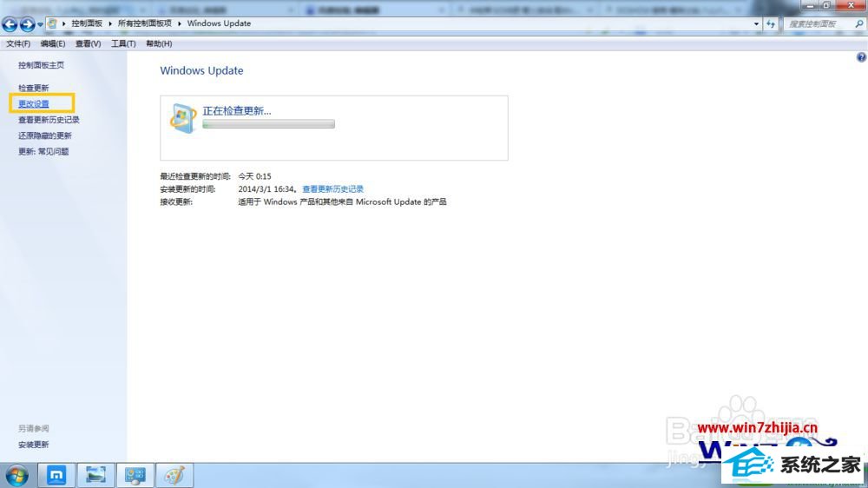Open 更新: 常见问题 sidebar link
Image resolution: width=868 pixels, height=488 pixels.
pos(43,152)
